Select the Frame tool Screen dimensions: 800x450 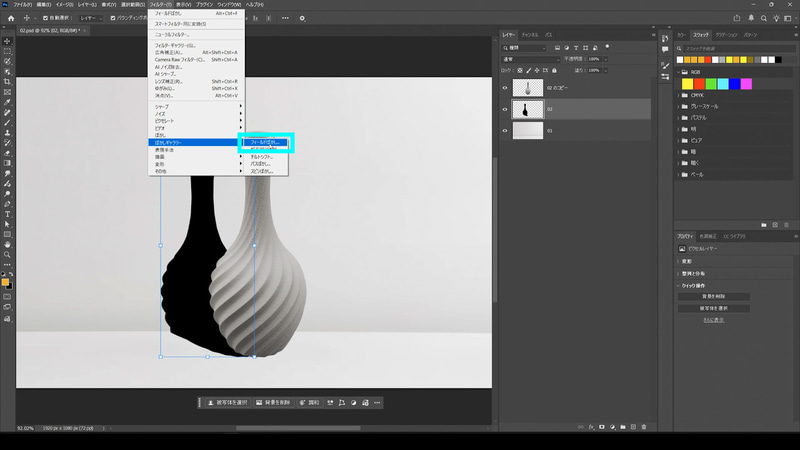point(7,92)
